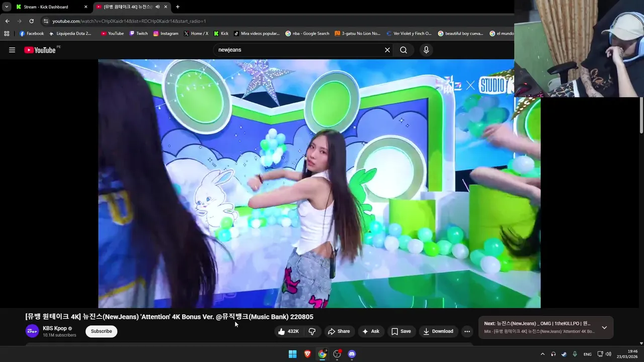Open the Ask AI button

click(371, 331)
